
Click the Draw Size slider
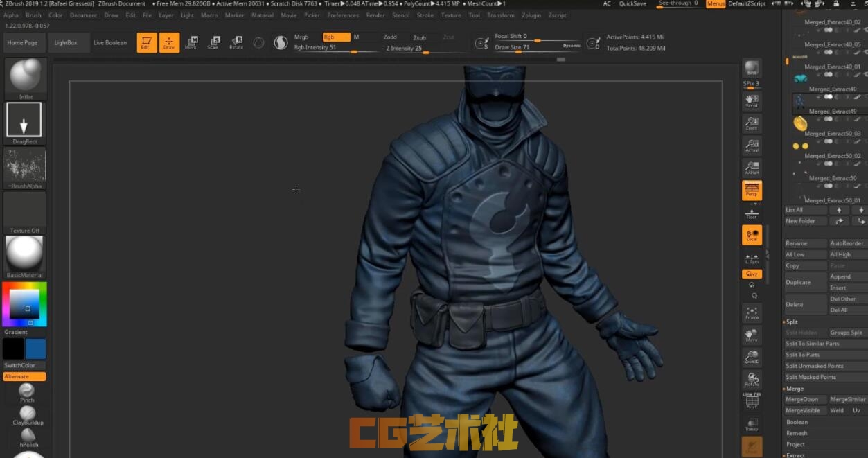[x=538, y=48]
